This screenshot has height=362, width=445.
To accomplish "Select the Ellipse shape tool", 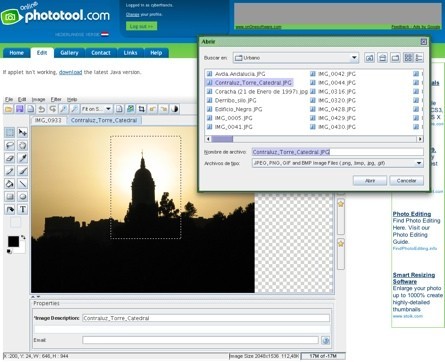I will [x=23, y=196].
